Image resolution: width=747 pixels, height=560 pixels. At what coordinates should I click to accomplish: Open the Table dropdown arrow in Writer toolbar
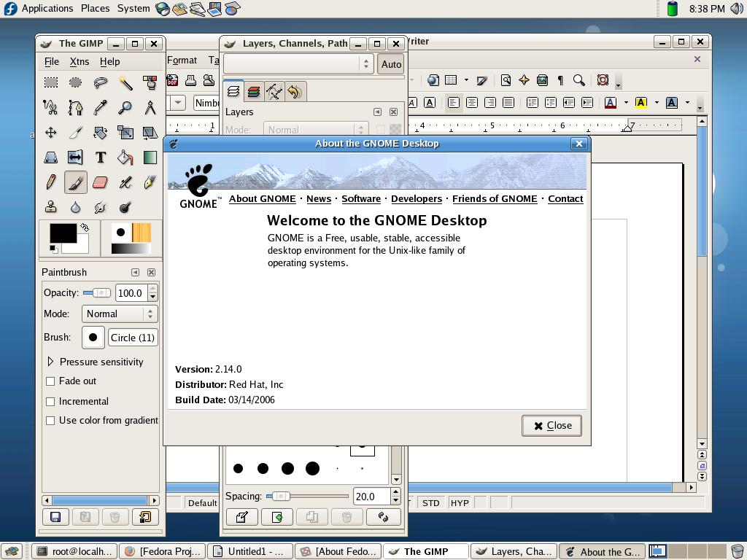pyautogui.click(x=466, y=80)
